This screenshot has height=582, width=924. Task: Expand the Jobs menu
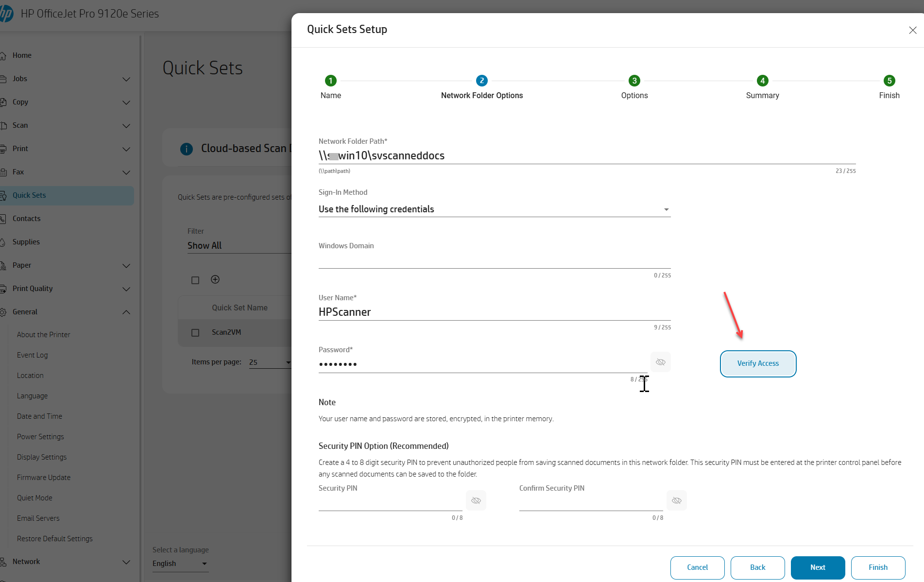126,79
